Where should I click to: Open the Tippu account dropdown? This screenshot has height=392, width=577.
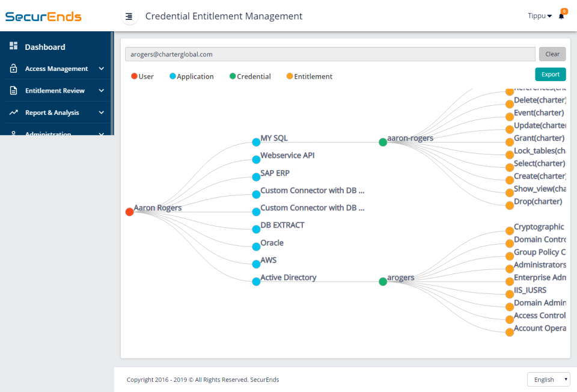[540, 16]
